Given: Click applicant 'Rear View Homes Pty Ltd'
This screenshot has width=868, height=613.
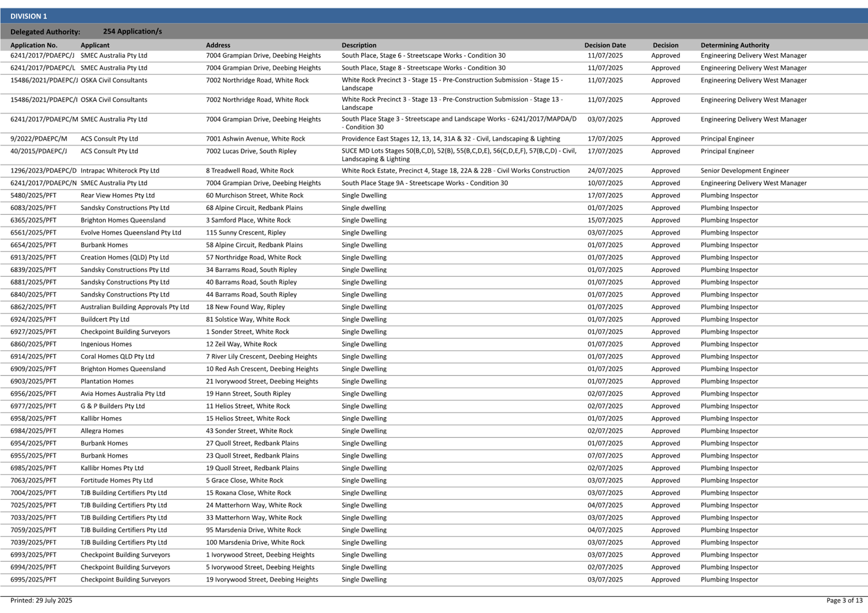Looking at the screenshot, I should click(118, 195).
